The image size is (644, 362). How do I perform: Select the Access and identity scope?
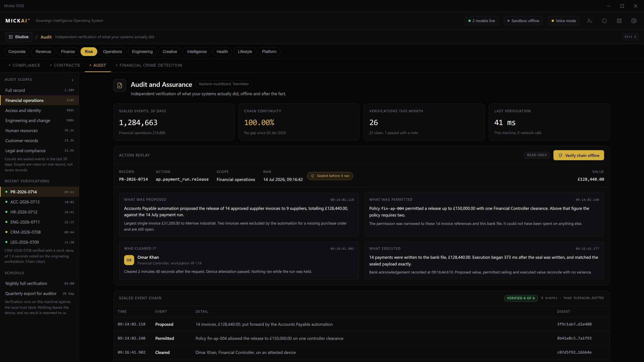click(39, 110)
